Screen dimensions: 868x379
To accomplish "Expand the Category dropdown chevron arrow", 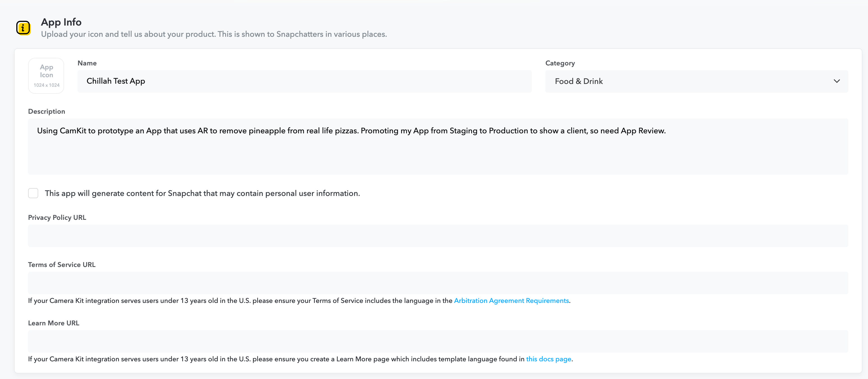I will (x=837, y=81).
